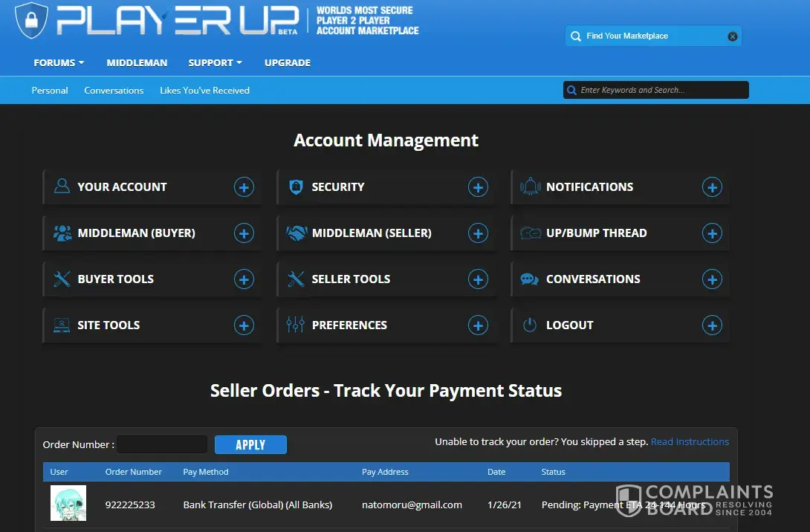Clear the Find Your Marketplace field
This screenshot has width=810, height=532.
(733, 36)
